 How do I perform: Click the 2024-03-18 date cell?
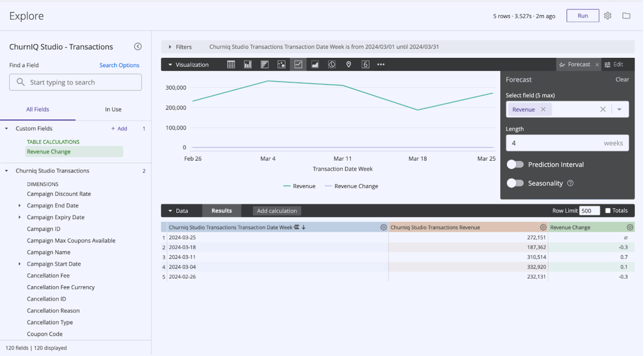coord(278,247)
